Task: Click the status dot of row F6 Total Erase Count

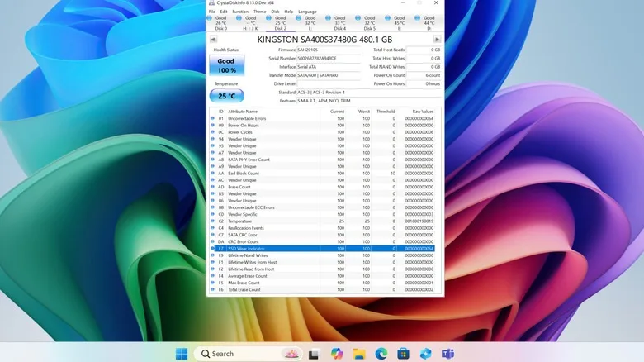Action: pyautogui.click(x=212, y=289)
